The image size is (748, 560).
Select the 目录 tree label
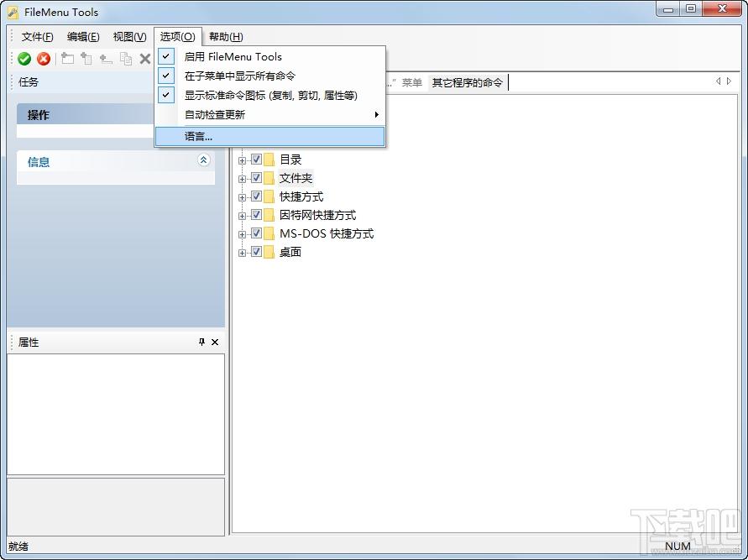point(290,160)
